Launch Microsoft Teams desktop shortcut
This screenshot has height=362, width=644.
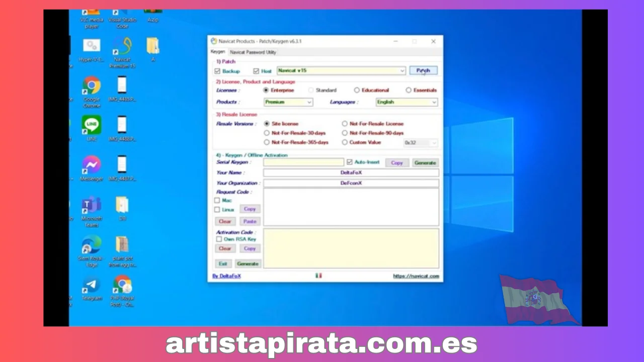92,211
